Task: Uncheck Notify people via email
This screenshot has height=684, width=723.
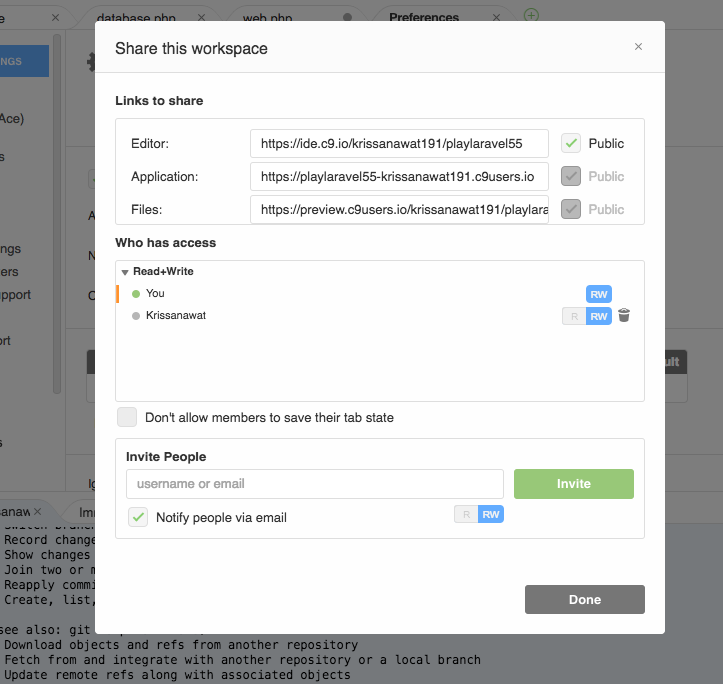Action: tap(138, 517)
